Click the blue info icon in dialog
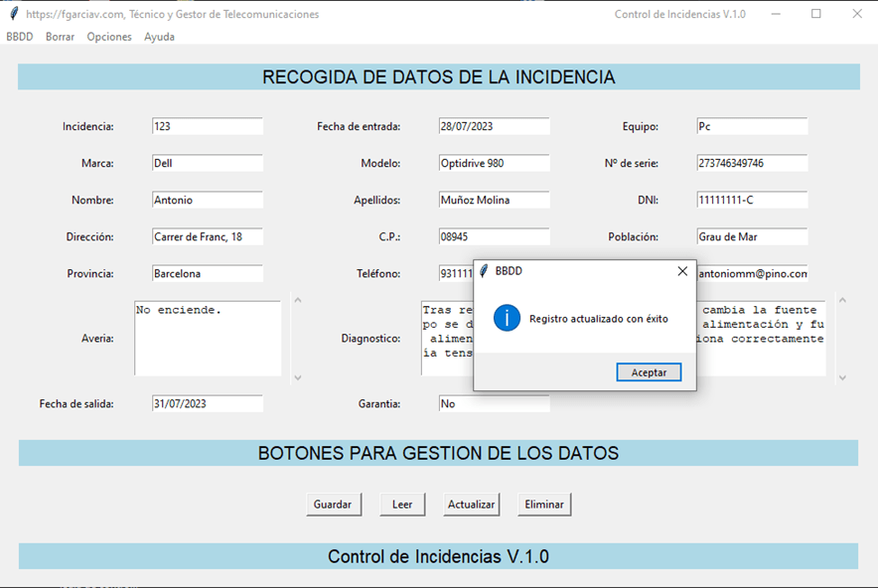 click(x=508, y=319)
